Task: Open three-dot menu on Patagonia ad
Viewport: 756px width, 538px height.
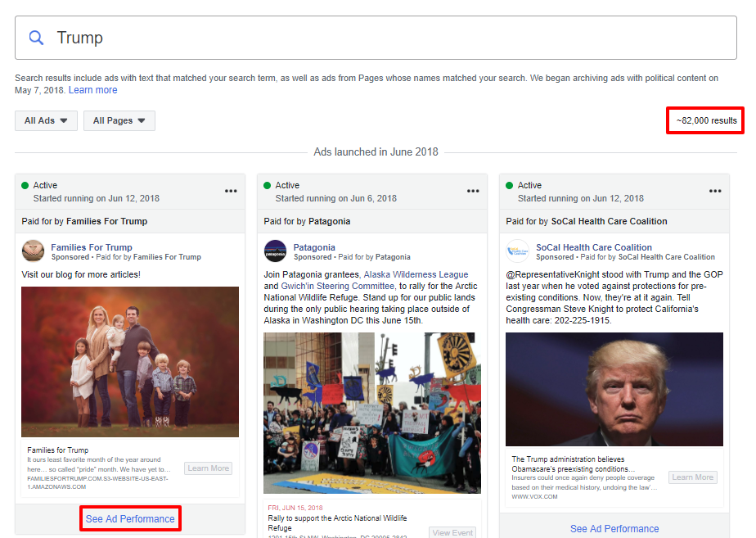Action: (x=473, y=191)
